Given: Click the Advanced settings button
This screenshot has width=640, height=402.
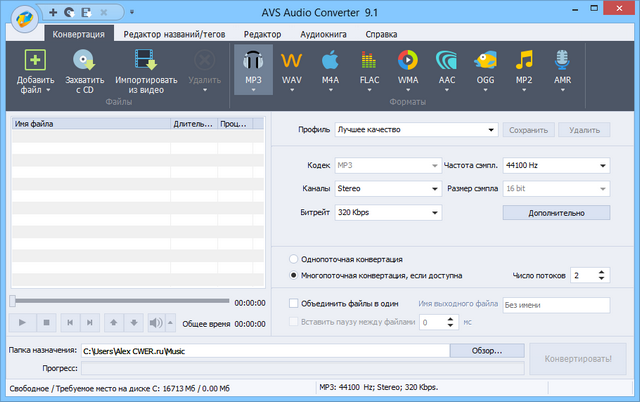Looking at the screenshot, I should (555, 213).
